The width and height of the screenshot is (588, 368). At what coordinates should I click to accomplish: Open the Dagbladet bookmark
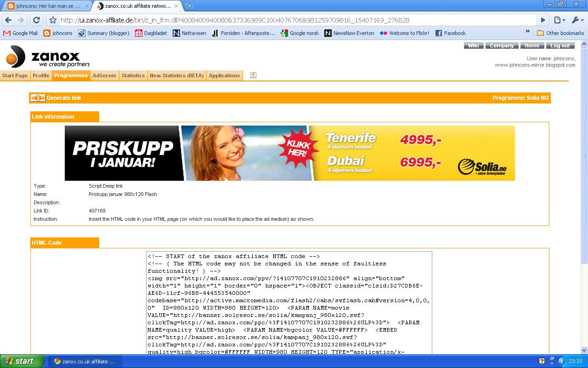pyautogui.click(x=151, y=33)
